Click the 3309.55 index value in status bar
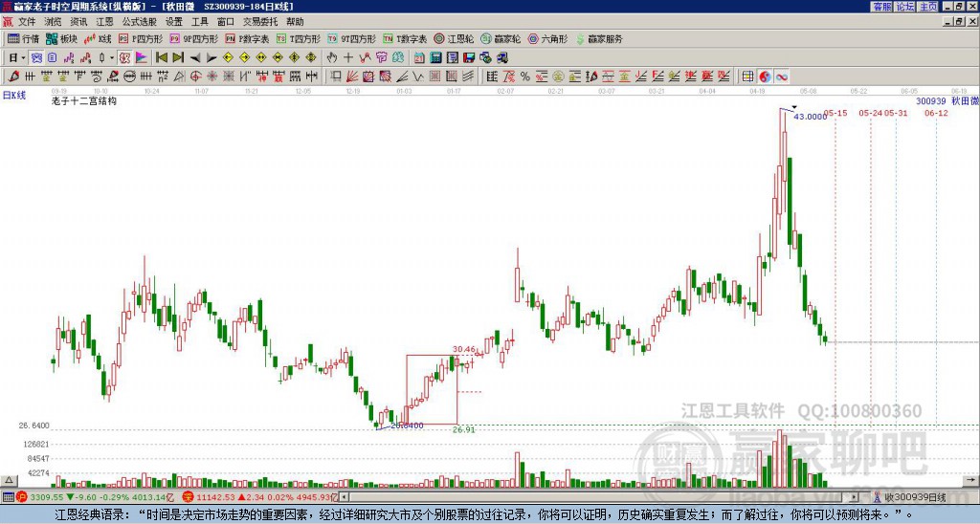The width and height of the screenshot is (980, 524). [x=46, y=497]
